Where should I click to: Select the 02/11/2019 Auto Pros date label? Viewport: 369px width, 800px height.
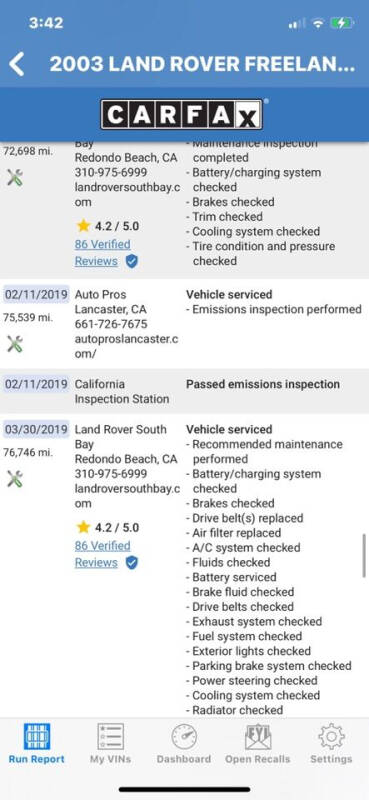coord(36,294)
